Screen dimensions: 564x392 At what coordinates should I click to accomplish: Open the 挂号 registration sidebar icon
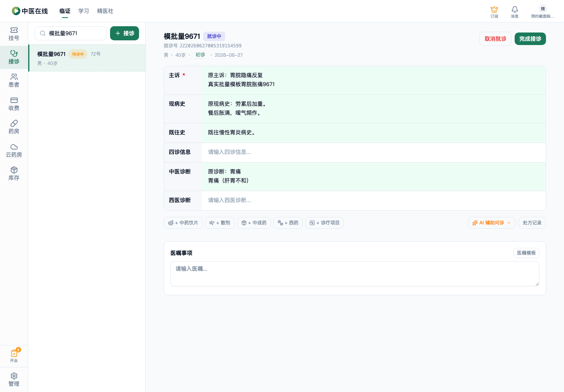click(14, 34)
